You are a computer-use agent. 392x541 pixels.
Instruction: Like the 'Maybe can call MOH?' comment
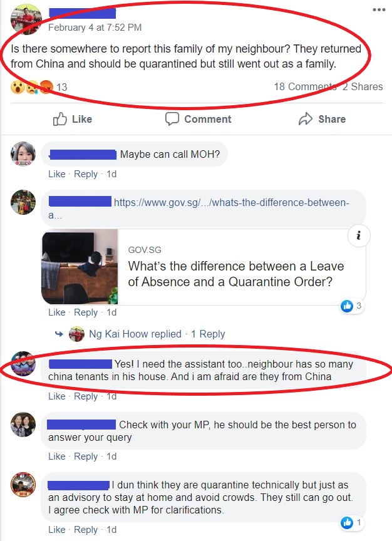(56, 174)
